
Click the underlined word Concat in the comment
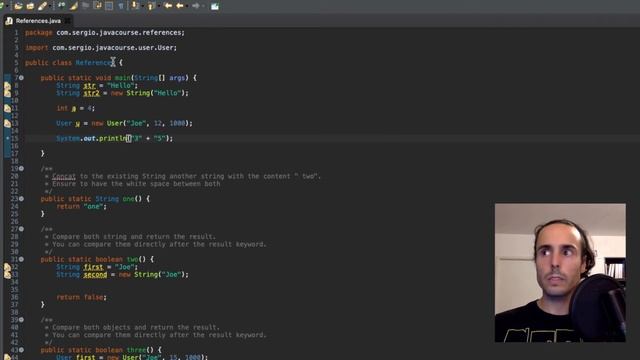coord(64,176)
